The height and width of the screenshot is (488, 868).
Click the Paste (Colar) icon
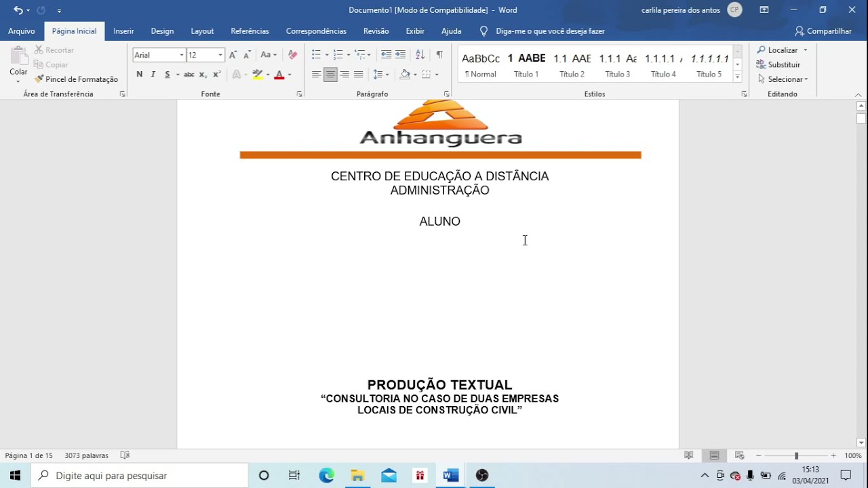click(18, 56)
